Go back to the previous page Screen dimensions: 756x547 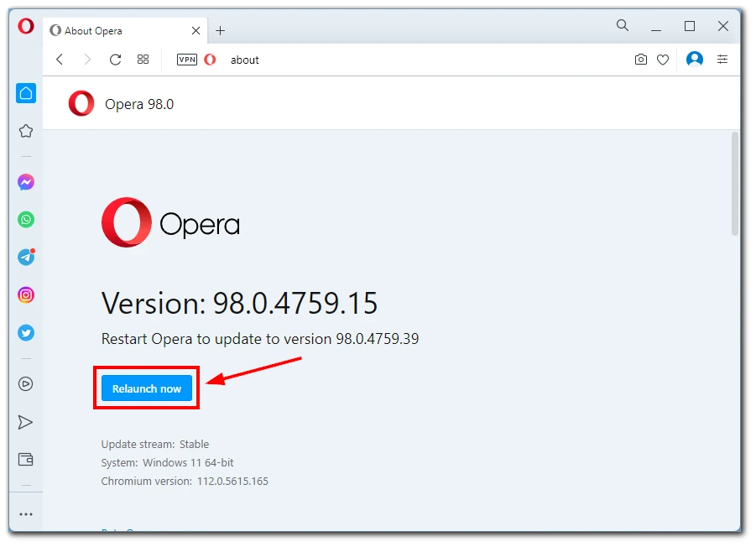[60, 60]
